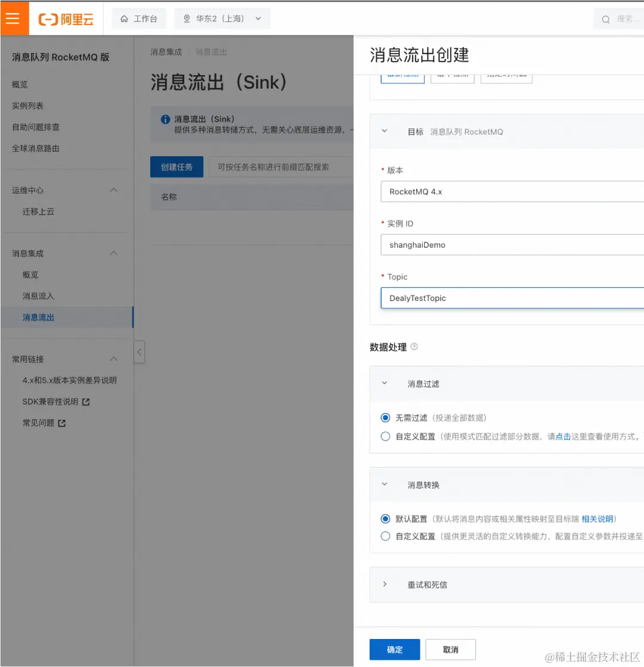Image resolution: width=644 pixels, height=667 pixels.
Task: Open the 常见问题 external link icon
Action: tap(62, 423)
